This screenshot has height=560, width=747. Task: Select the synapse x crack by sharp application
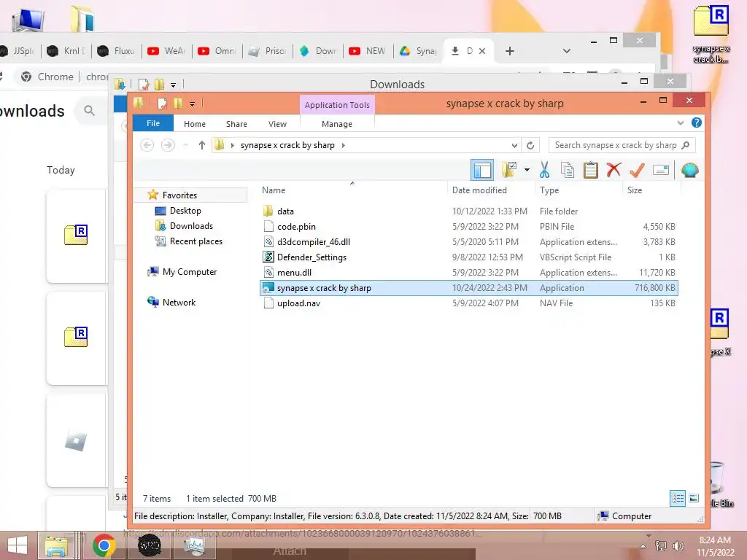click(x=469, y=287)
